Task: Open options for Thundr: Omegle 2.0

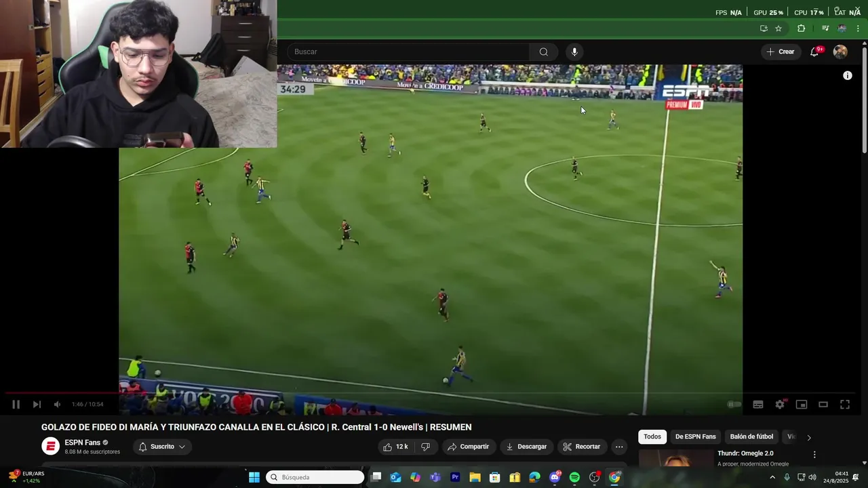Action: point(814,455)
